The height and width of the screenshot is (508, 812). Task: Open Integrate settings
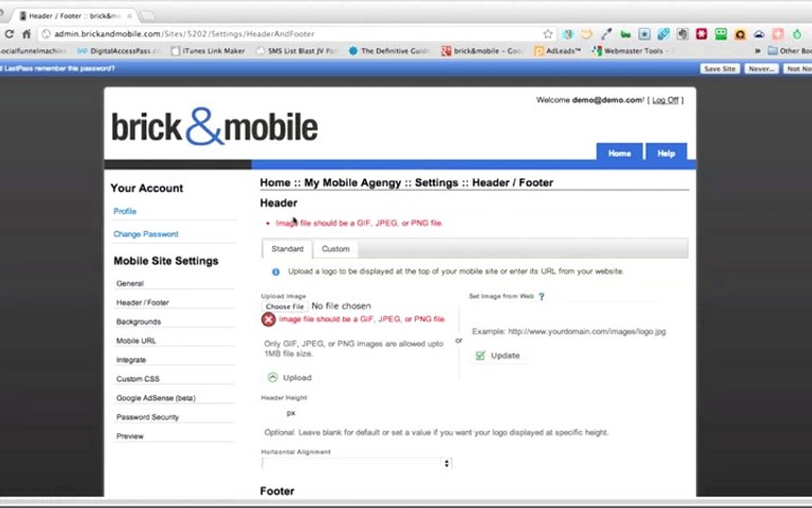[131, 361]
